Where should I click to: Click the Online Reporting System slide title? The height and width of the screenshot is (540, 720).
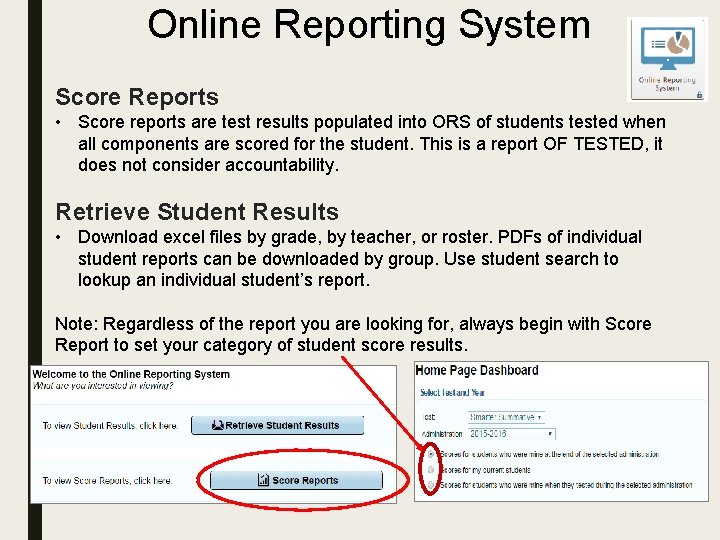pyautogui.click(x=369, y=25)
